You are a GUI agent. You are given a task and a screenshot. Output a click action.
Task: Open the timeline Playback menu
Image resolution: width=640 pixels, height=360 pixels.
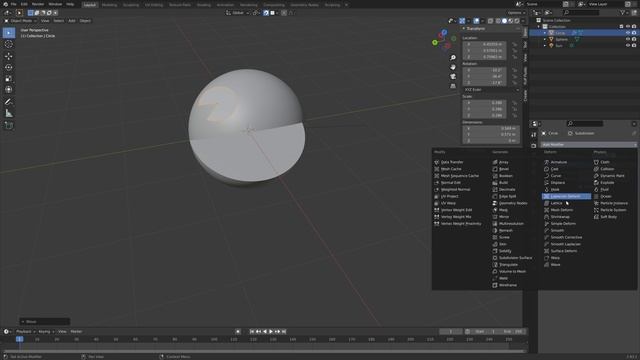pyautogui.click(x=25, y=331)
